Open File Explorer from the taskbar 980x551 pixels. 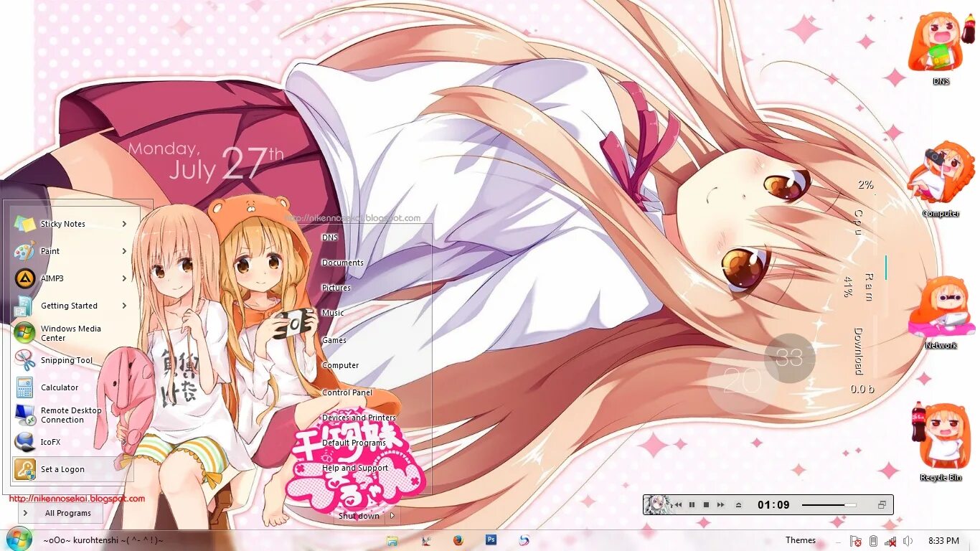[392, 540]
